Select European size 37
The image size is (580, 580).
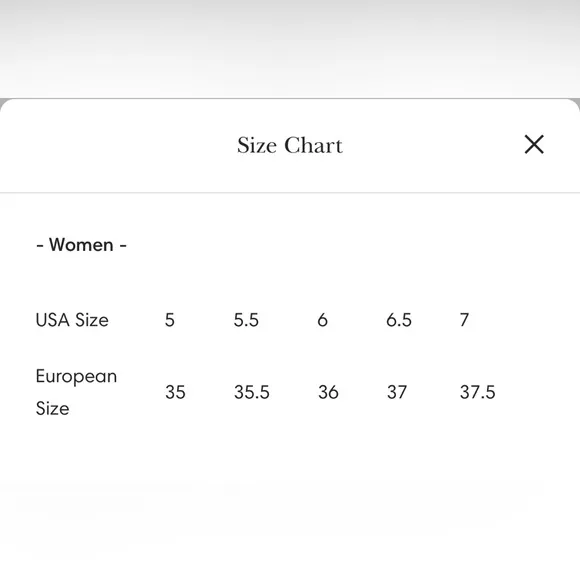[397, 392]
